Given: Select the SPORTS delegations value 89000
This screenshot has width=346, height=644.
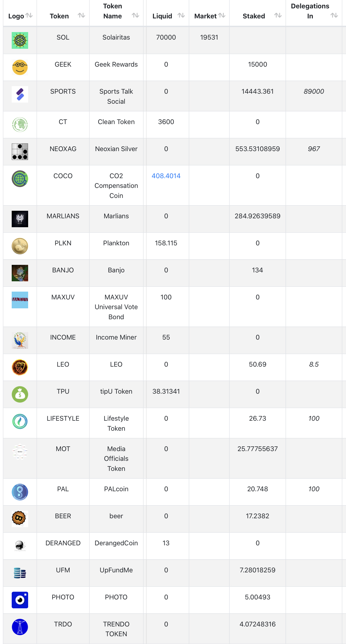Looking at the screenshot, I should pyautogui.click(x=314, y=91).
